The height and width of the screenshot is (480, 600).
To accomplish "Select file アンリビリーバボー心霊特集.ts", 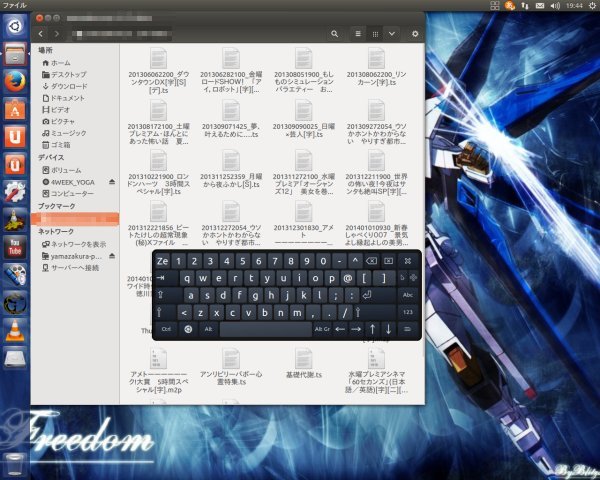I will point(231,367).
